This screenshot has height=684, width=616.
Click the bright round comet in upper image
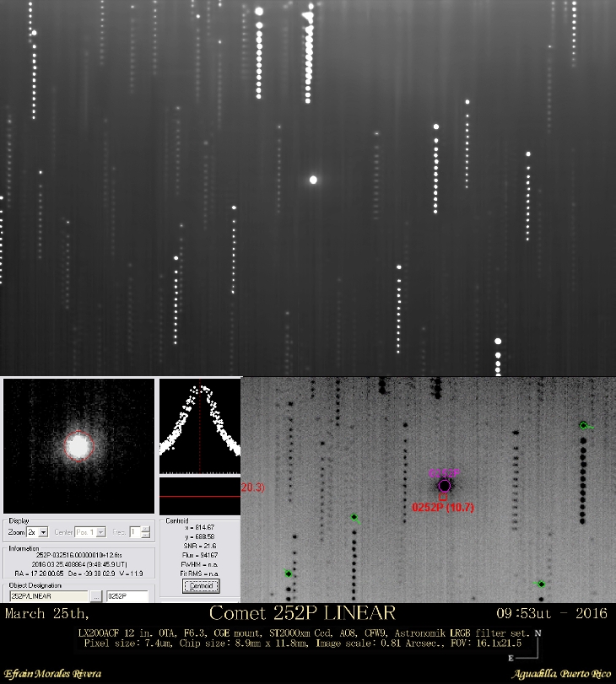(313, 179)
